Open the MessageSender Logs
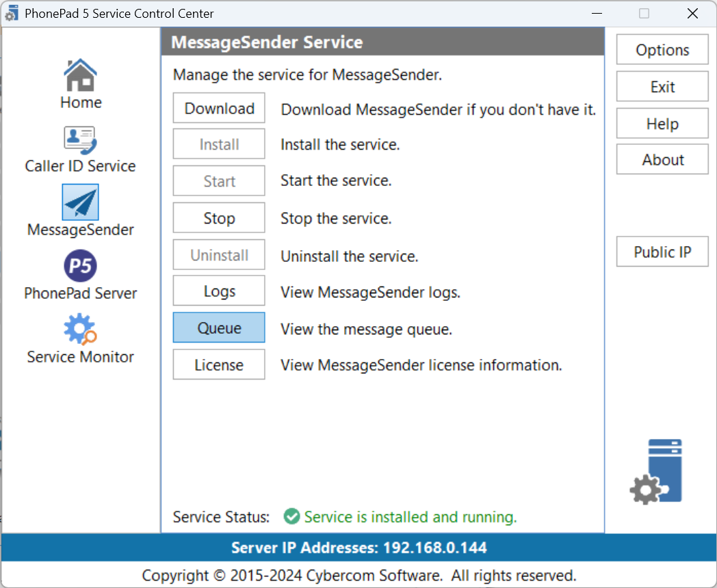 coord(219,291)
